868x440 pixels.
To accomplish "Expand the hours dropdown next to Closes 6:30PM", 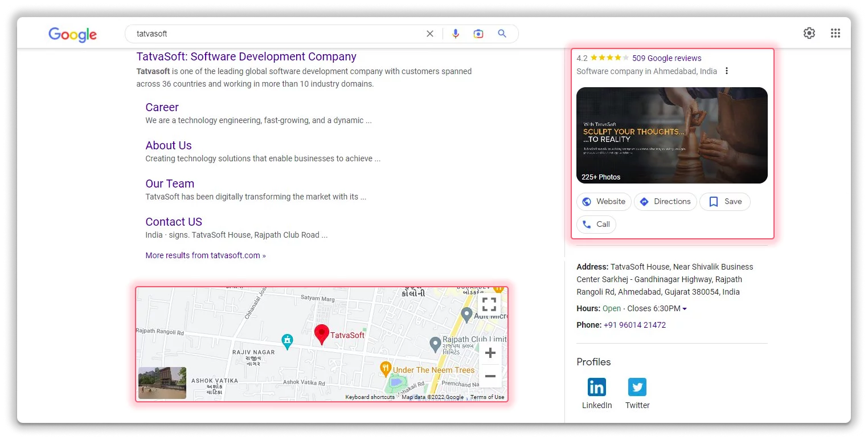I will [x=685, y=309].
